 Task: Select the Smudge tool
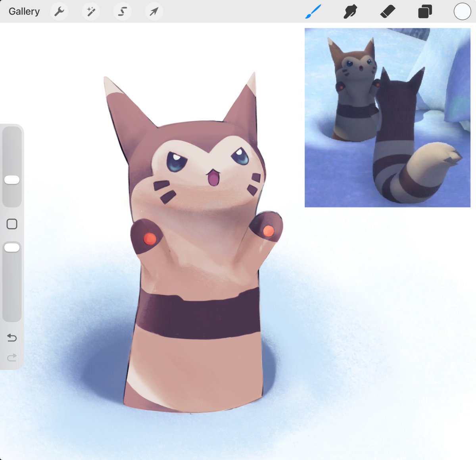(350, 12)
